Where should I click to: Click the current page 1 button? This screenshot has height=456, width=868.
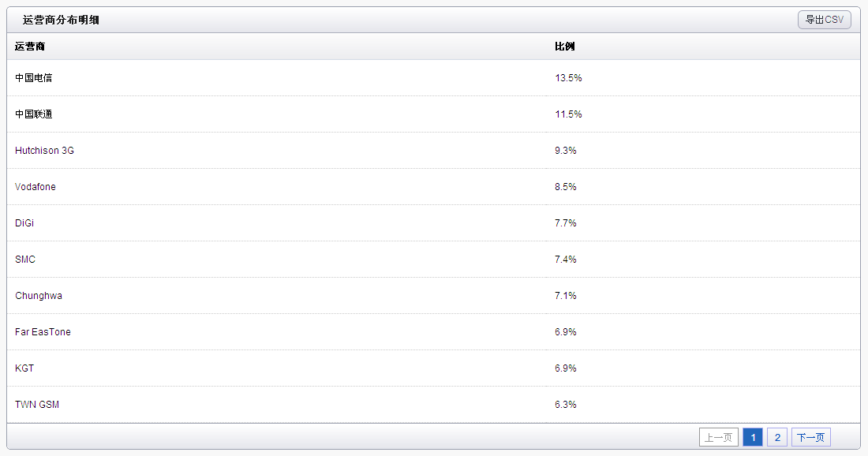[753, 437]
